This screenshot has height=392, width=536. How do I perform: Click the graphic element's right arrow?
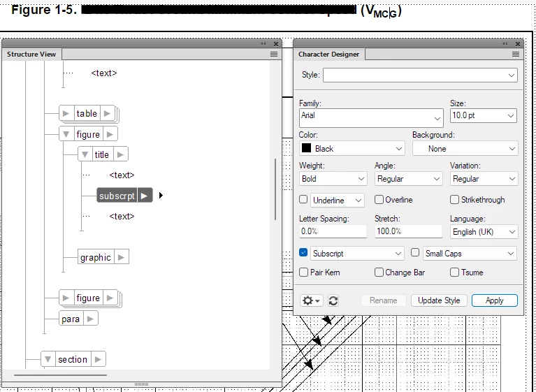121,257
